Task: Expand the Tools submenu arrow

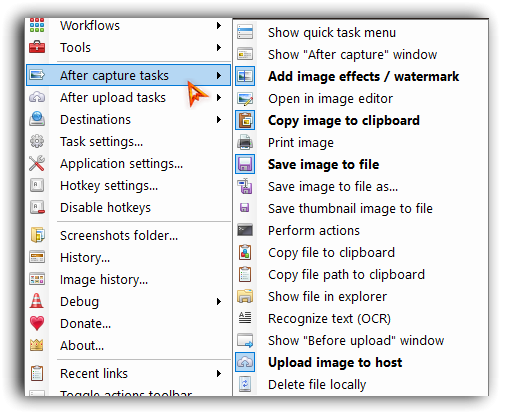Action: [219, 47]
